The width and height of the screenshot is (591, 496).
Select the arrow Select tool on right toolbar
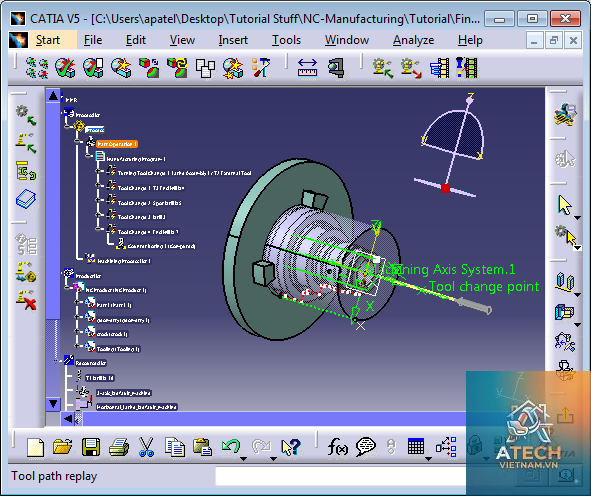[565, 205]
